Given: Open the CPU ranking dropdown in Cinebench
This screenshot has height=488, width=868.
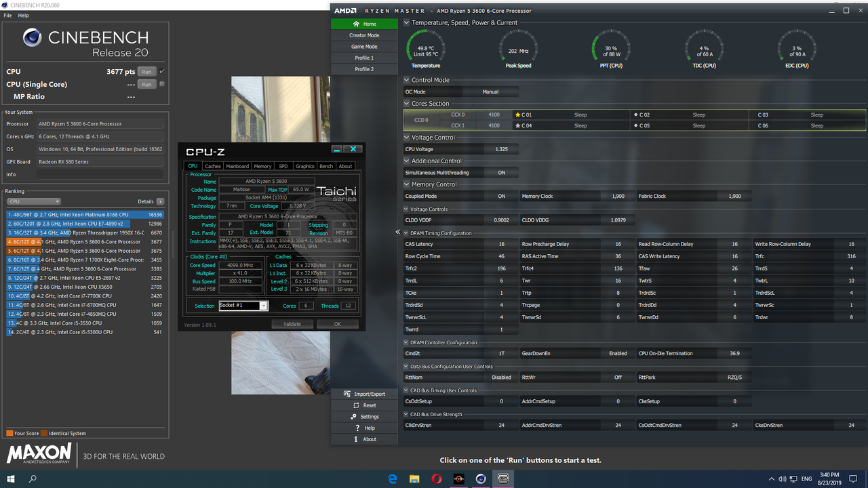Looking at the screenshot, I should click(x=34, y=201).
